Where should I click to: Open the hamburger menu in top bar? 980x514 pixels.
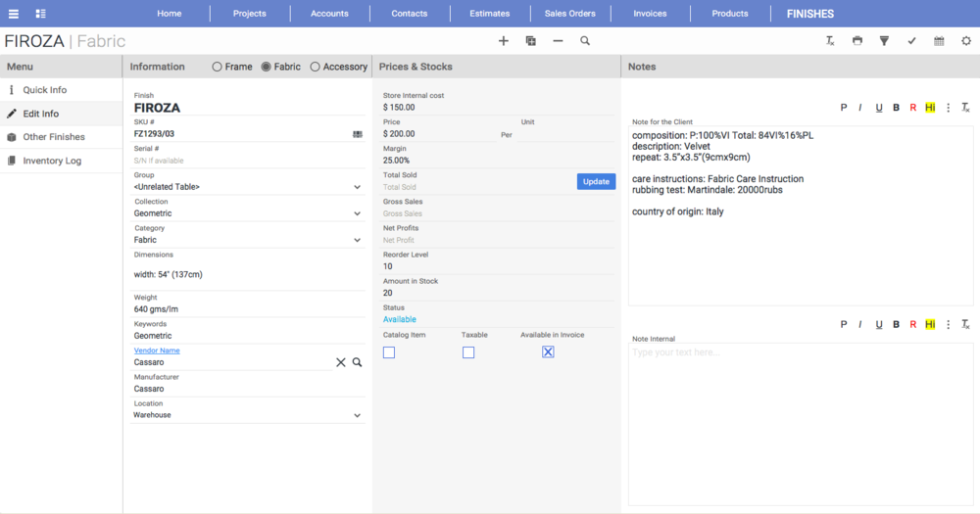pyautogui.click(x=14, y=14)
